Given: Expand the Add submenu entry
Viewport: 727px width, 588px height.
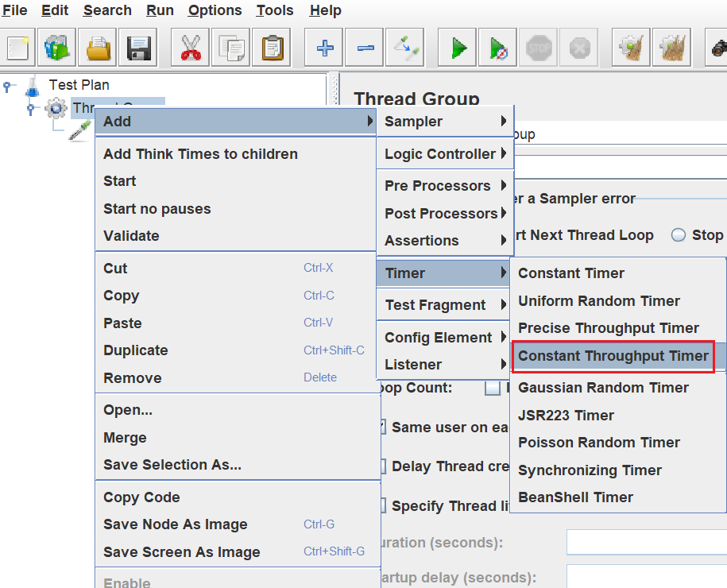Looking at the screenshot, I should [235, 122].
